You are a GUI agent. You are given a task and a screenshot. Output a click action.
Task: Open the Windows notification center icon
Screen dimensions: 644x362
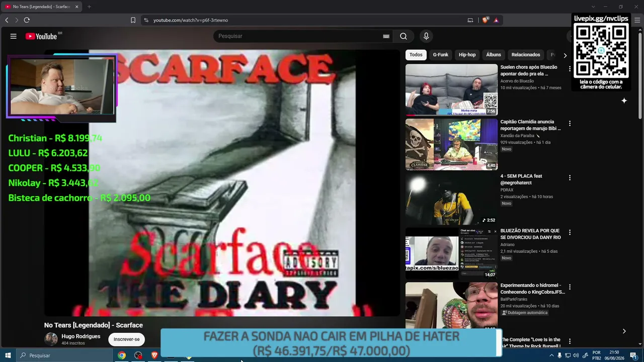pyautogui.click(x=633, y=355)
